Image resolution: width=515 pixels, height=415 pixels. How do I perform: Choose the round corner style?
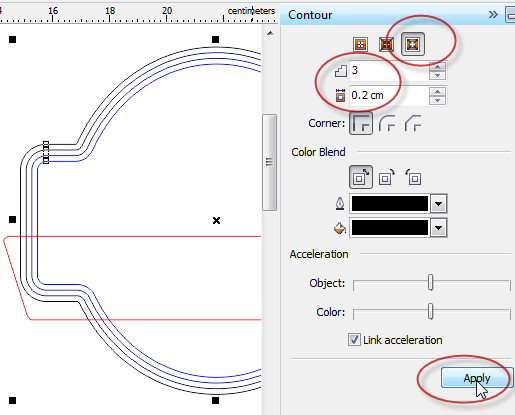pos(387,123)
